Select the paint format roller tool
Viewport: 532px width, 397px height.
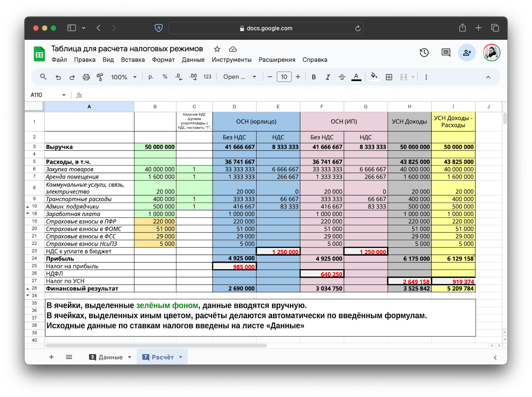pyautogui.click(x=100, y=77)
